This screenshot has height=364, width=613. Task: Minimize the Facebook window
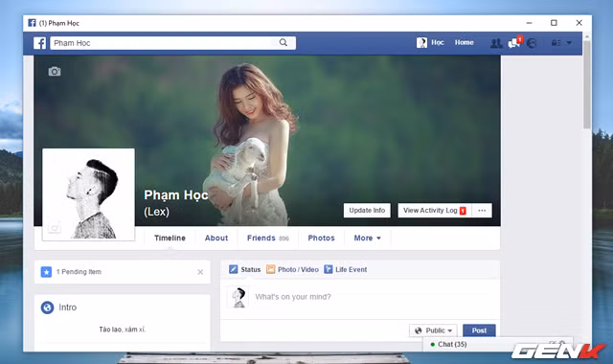pyautogui.click(x=529, y=23)
